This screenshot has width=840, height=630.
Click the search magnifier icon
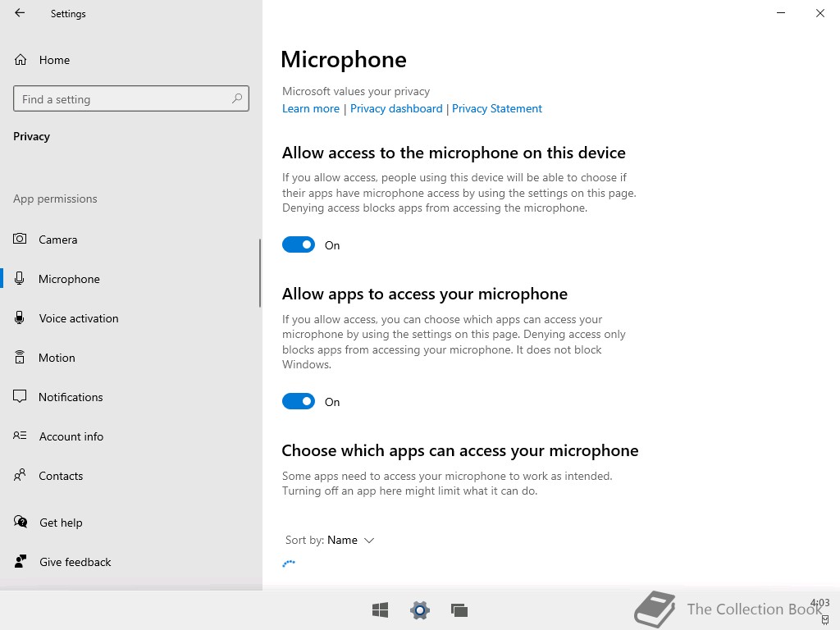tap(237, 98)
